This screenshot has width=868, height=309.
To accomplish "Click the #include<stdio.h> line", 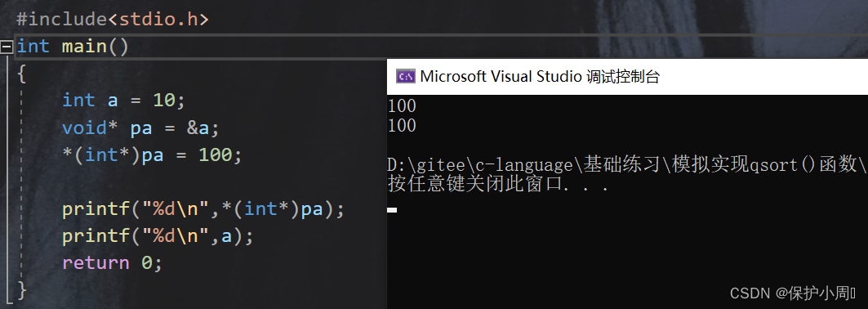I will click(x=113, y=20).
